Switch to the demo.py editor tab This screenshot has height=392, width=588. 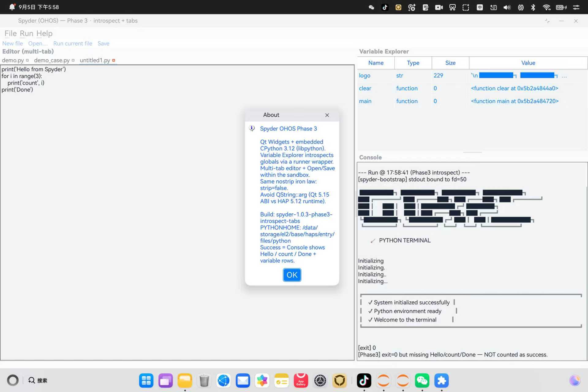[13, 60]
